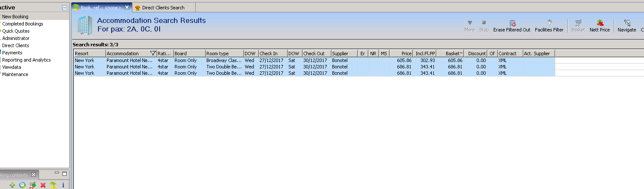Close the booking contents panel tab
This screenshot has width=644, height=189.
tap(34, 175)
